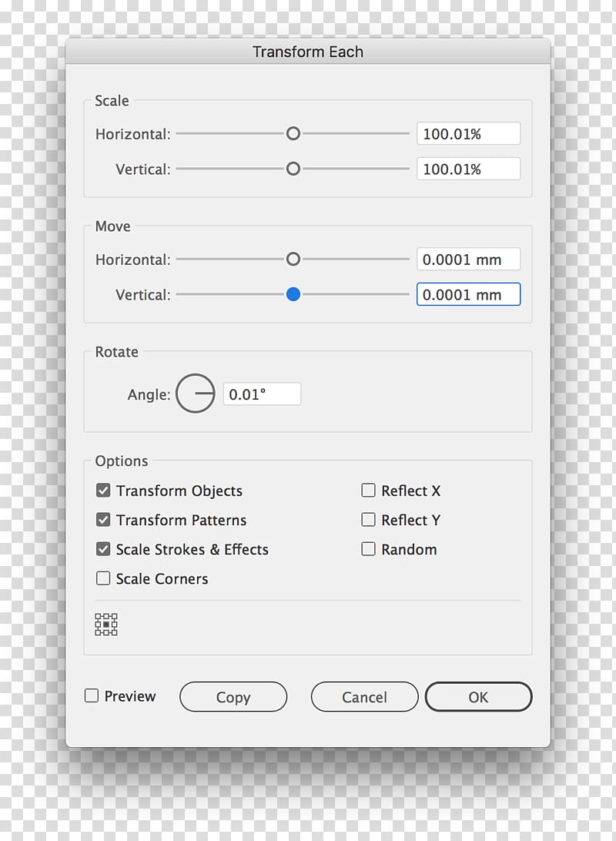The image size is (616, 841).
Task: Click the Rotate angle dial
Action: (x=195, y=394)
